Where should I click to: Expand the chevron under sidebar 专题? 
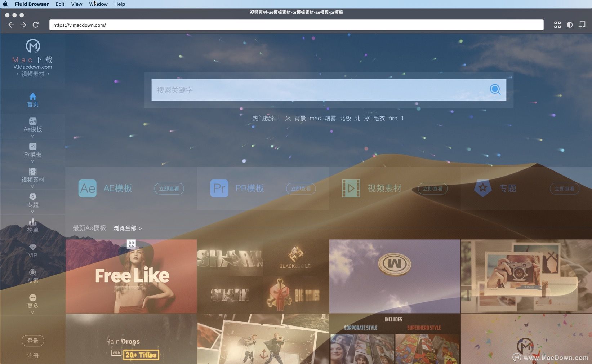tap(32, 212)
